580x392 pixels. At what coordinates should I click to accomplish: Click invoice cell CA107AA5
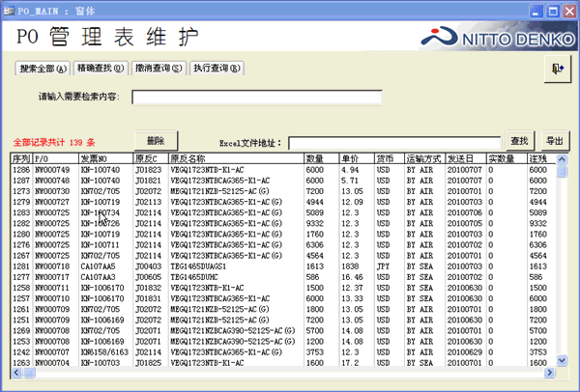tap(98, 266)
